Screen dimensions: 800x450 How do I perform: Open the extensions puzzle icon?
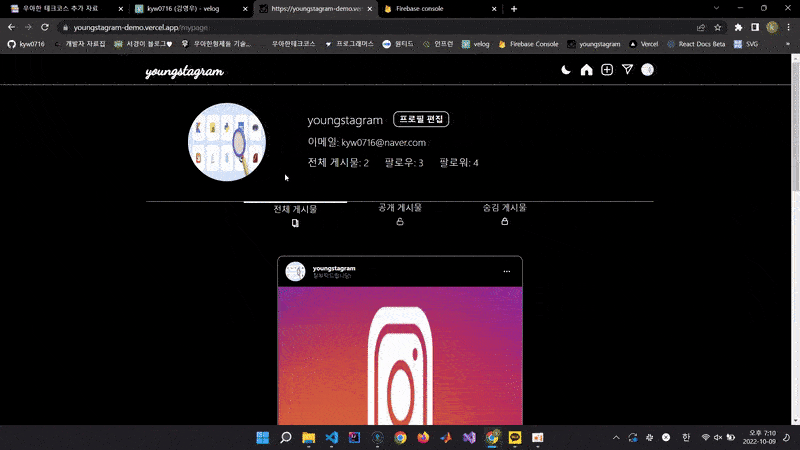click(x=738, y=28)
